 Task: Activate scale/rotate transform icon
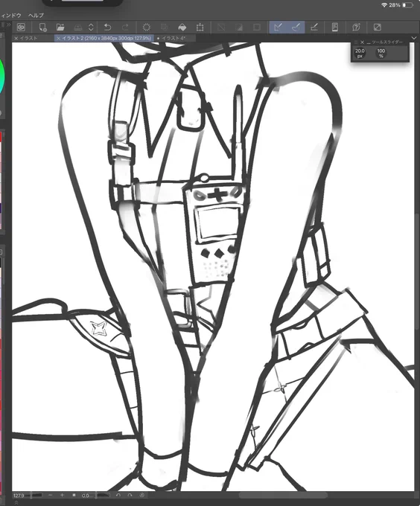[x=200, y=28]
